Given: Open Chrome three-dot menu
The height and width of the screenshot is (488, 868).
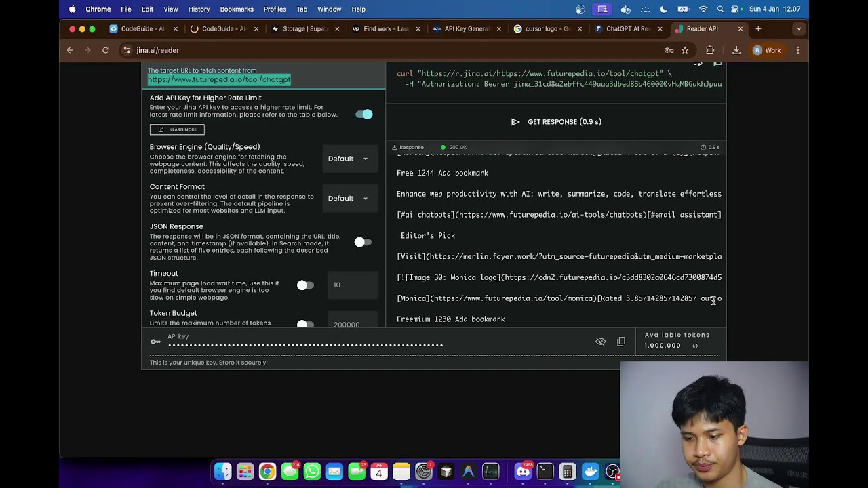Looking at the screenshot, I should [797, 50].
